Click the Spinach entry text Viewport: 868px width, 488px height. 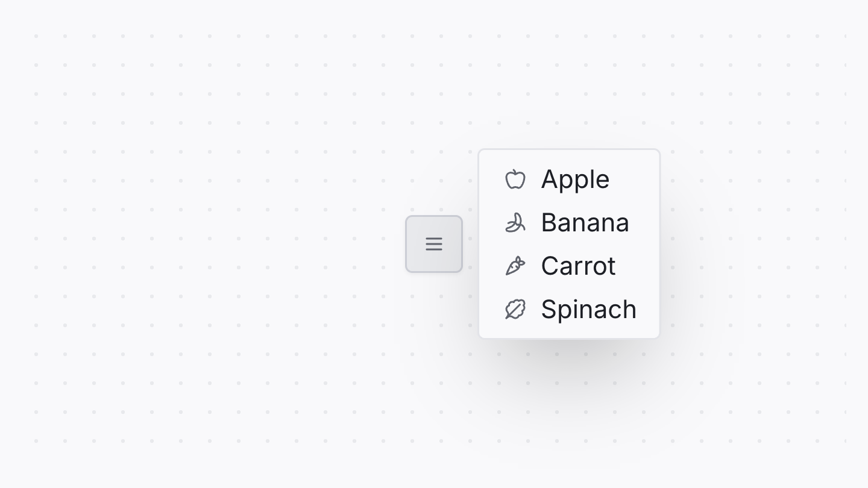(x=589, y=309)
